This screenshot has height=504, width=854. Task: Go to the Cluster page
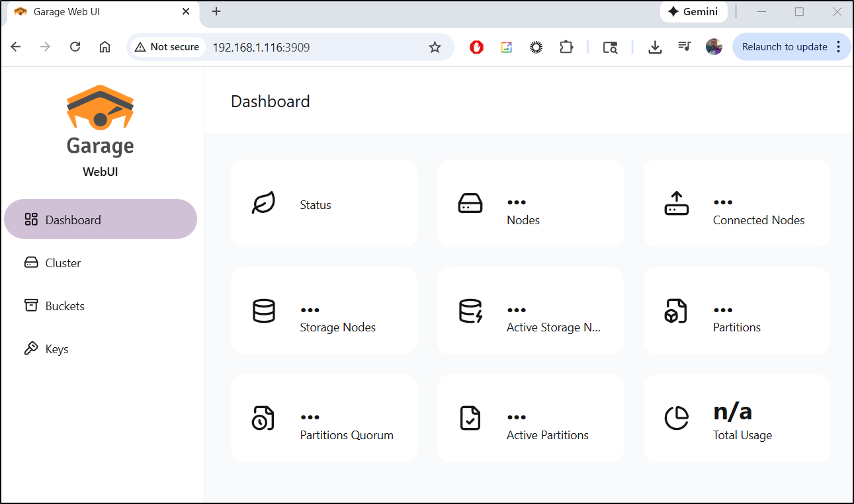pyautogui.click(x=63, y=263)
